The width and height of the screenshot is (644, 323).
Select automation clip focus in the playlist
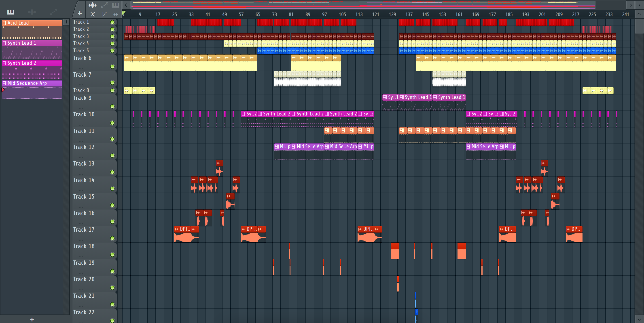click(x=104, y=5)
